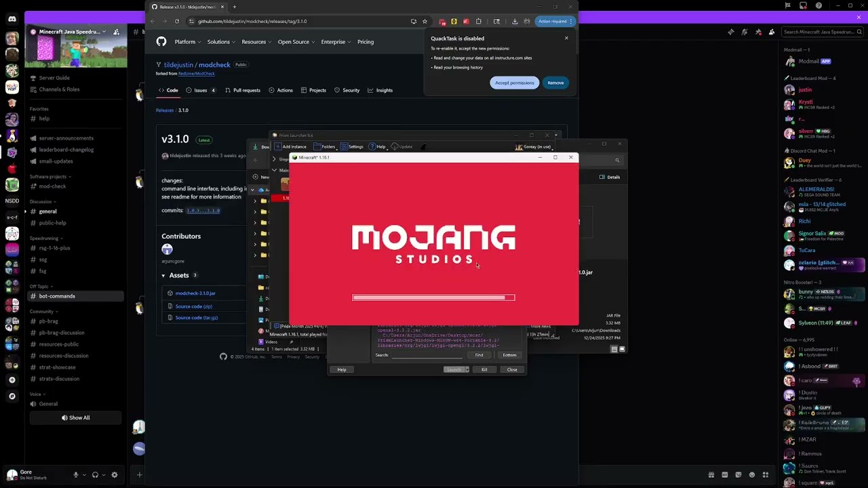Switch to the Pull requests tab
Screen dimensions: 868x488
242,90
